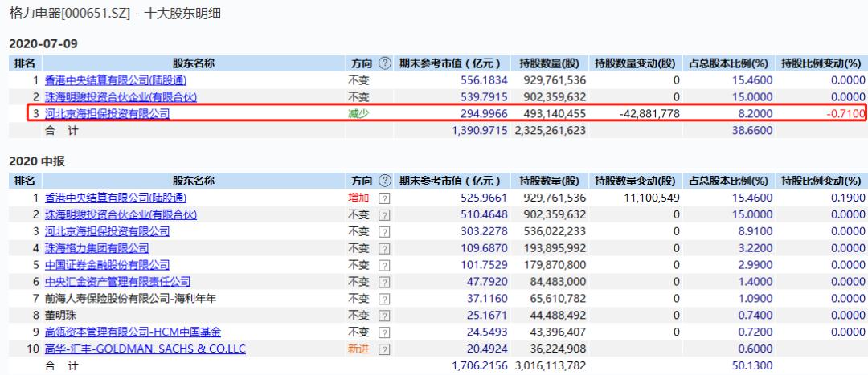
Task: Click the question icon in the 中报 河北京海担保 row
Action: click(384, 232)
